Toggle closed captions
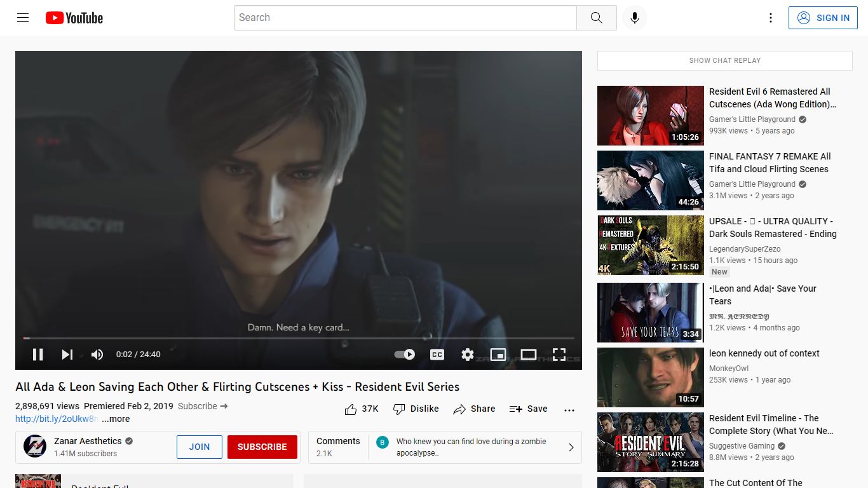Screen dimensions: 868x488 click(437, 355)
